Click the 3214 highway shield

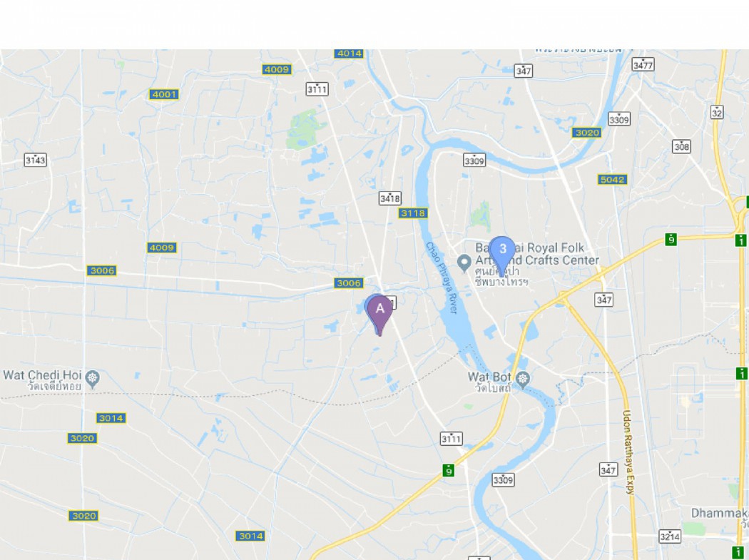(x=671, y=536)
